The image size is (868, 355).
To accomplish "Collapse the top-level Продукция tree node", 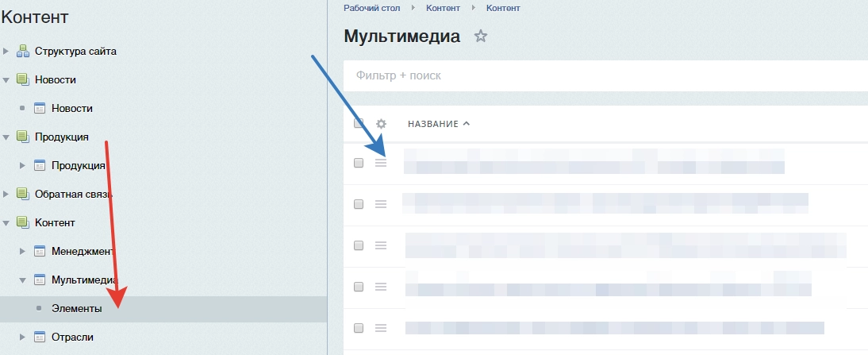I will point(6,137).
